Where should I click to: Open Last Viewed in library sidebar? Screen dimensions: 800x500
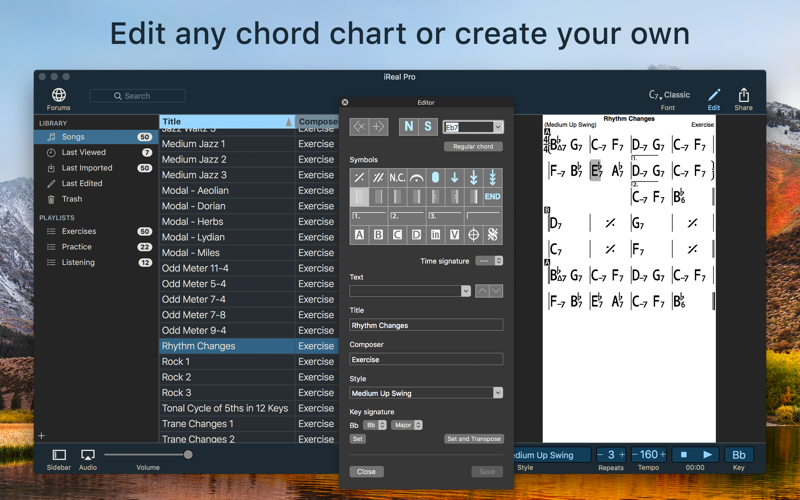click(84, 152)
